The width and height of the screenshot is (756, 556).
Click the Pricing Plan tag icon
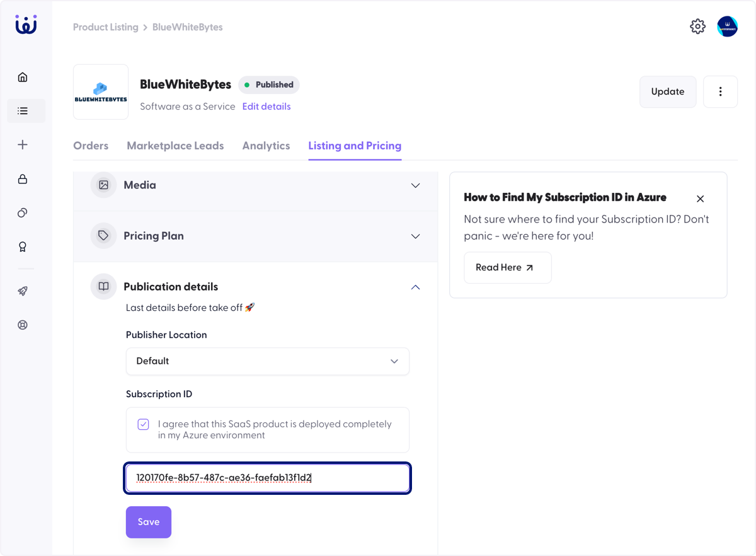[x=103, y=236]
